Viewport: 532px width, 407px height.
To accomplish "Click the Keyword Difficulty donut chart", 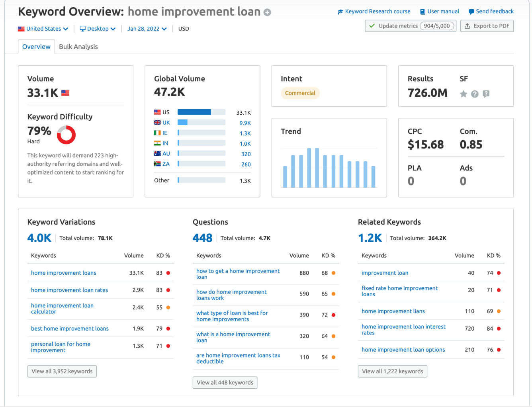I will (x=66, y=135).
